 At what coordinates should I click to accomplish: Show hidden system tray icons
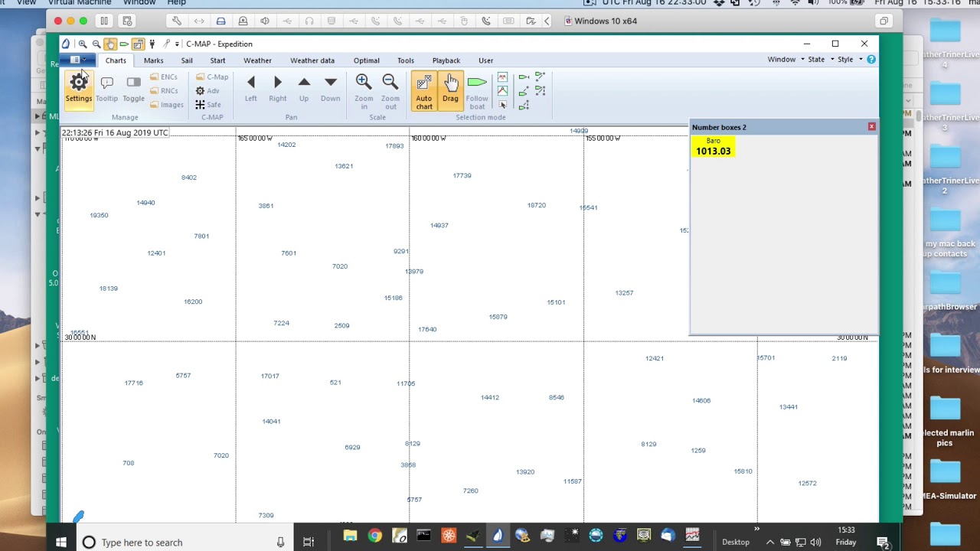[769, 543]
